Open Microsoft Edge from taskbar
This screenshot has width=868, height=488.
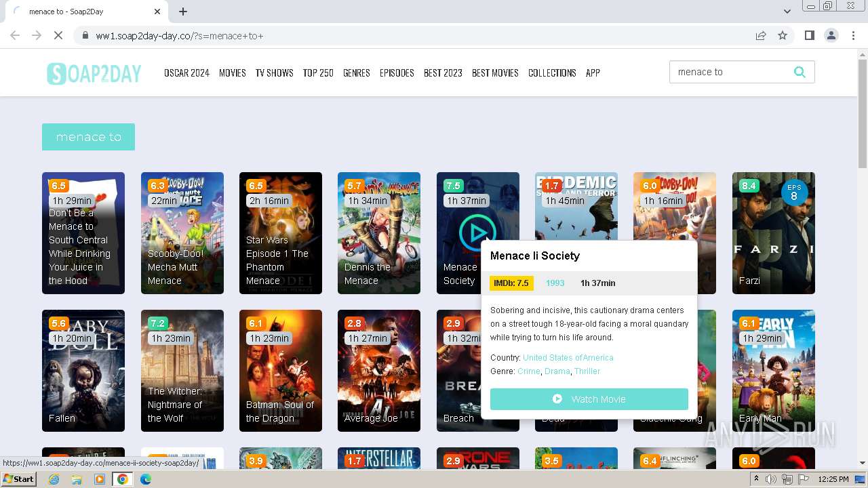point(145,479)
